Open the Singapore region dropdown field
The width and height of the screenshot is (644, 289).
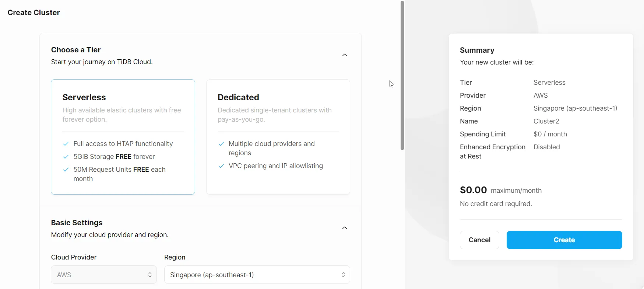coord(257,275)
